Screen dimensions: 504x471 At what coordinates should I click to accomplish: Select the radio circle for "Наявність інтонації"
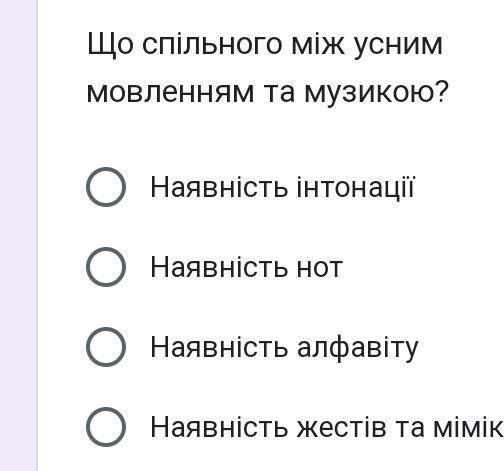click(x=106, y=187)
